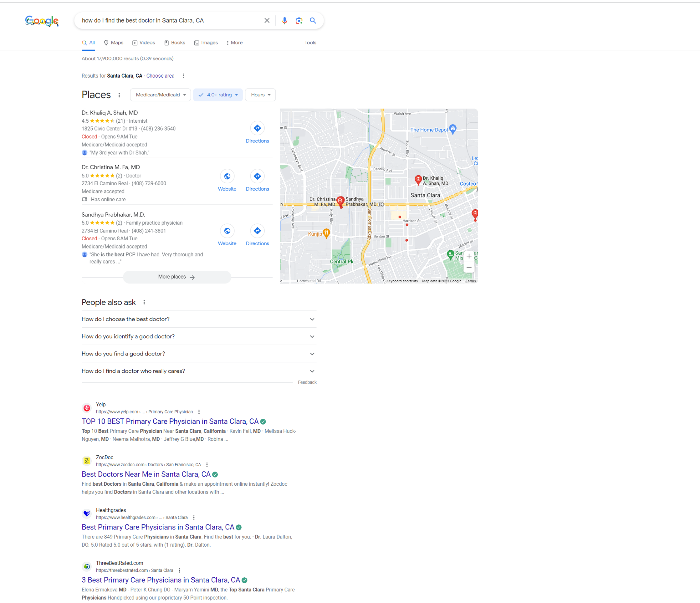The width and height of the screenshot is (700, 603).
Task: Switch to the Maps tab
Action: pyautogui.click(x=113, y=43)
